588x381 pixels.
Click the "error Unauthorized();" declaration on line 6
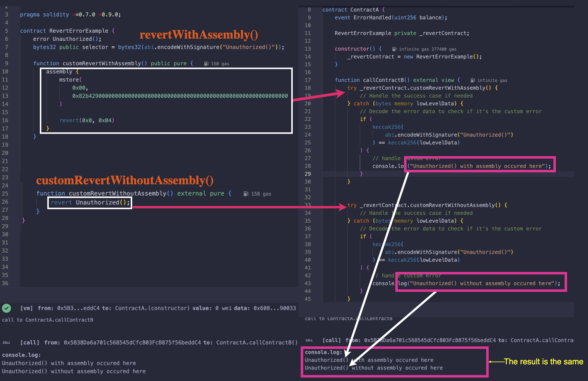point(67,39)
